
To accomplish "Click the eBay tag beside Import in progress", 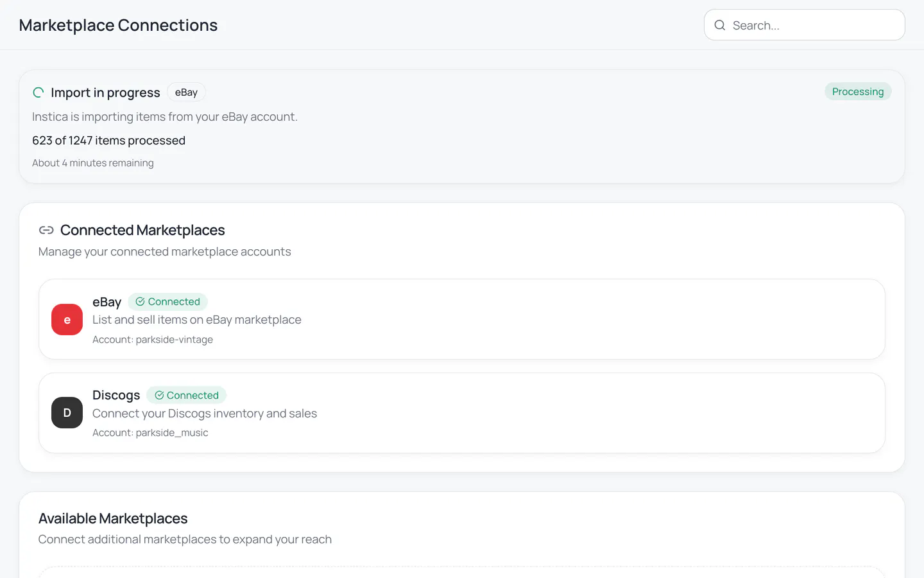I will [186, 92].
